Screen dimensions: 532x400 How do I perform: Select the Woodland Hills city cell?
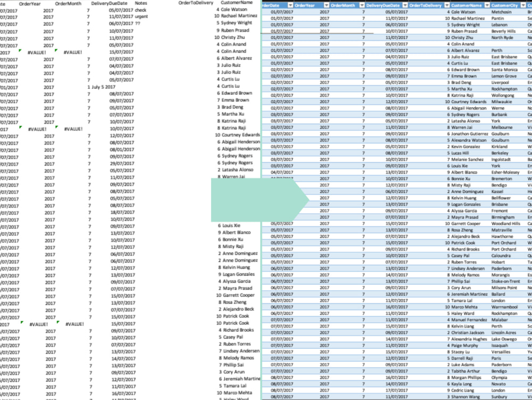505,224
